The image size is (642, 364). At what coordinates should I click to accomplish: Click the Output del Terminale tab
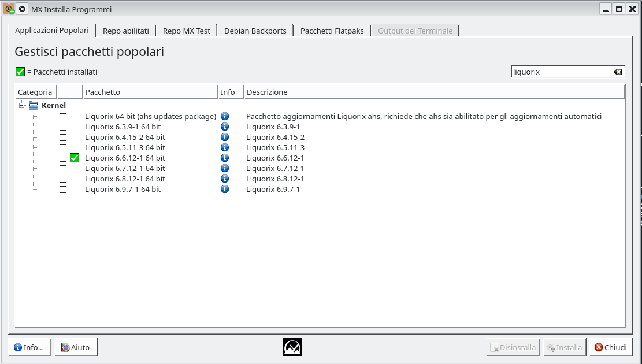[x=415, y=31]
